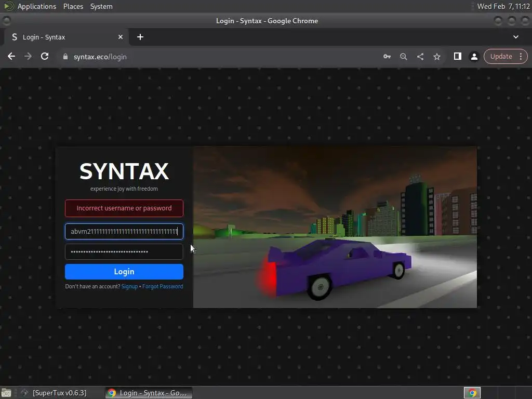View site info via the lock icon

[65, 57]
